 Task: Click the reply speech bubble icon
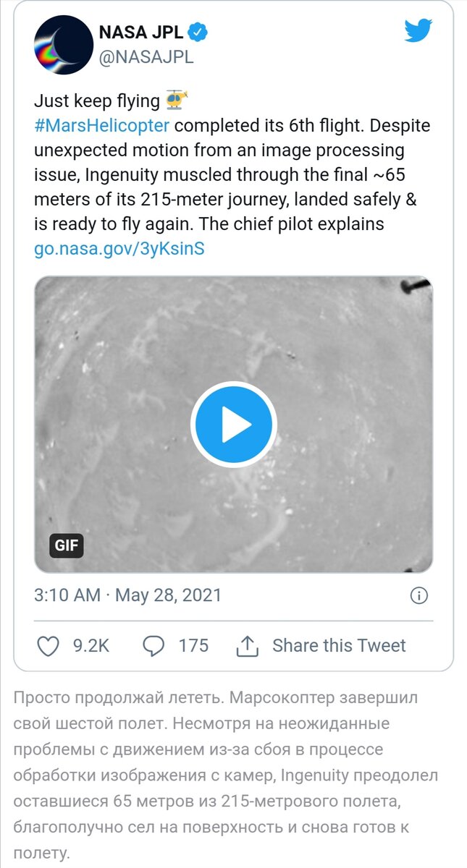pos(153,645)
